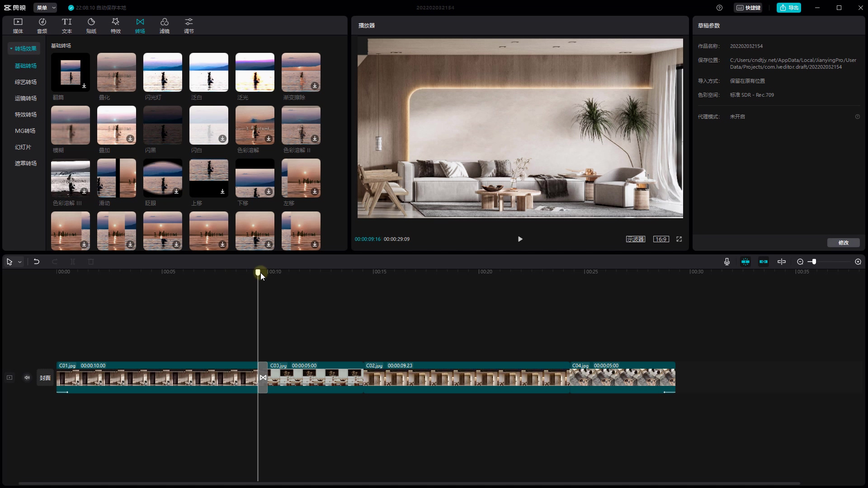Click the microphone record icon

[727, 262]
